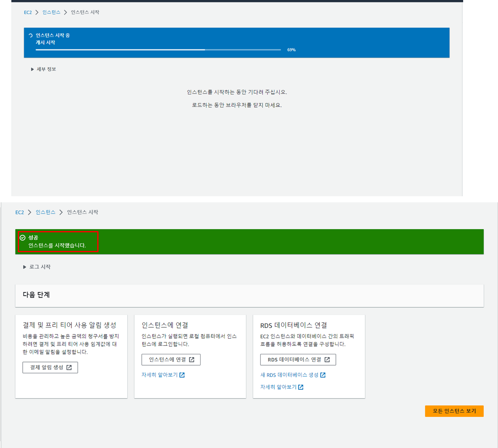The height and width of the screenshot is (448, 498).
Task: Click the spinning loading icon beside 인스턴스 시작 중
Action: [30, 36]
